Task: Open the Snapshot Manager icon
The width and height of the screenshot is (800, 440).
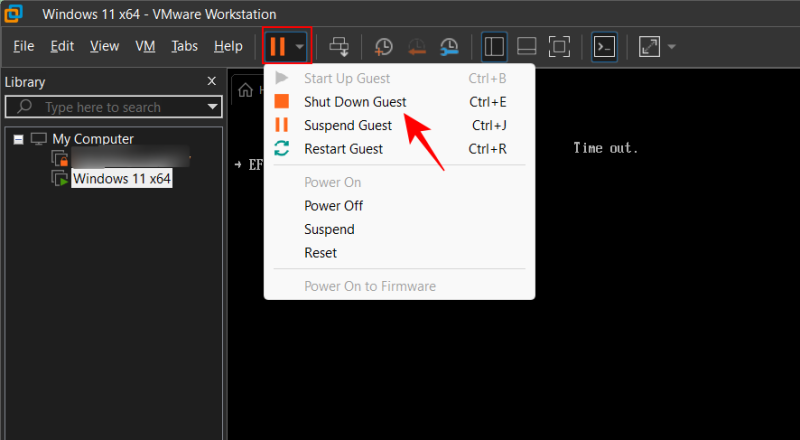Action: tap(449, 46)
